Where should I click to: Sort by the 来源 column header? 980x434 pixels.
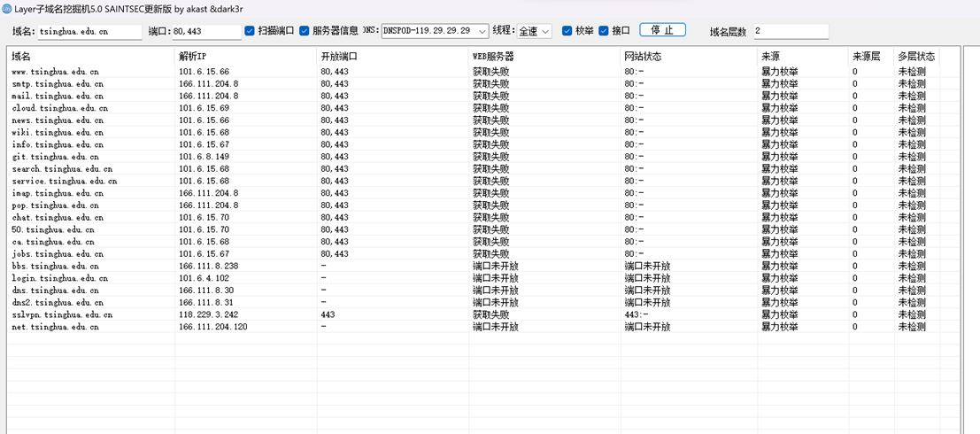pos(802,57)
